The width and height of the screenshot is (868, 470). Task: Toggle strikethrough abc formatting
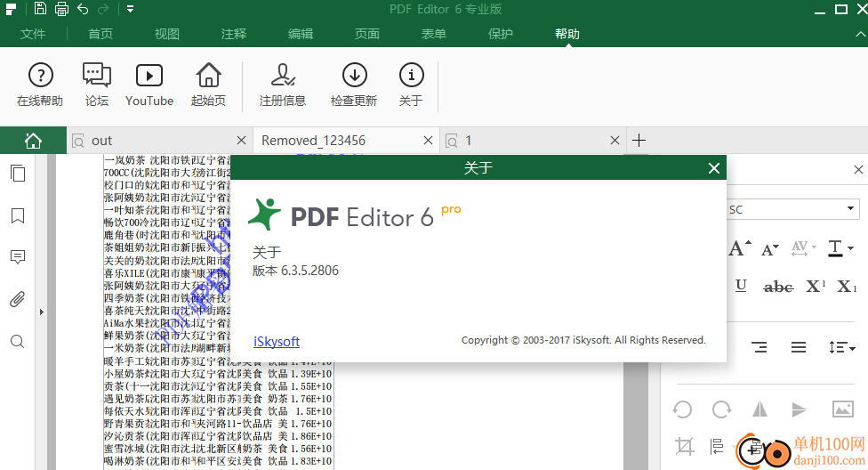pos(778,287)
